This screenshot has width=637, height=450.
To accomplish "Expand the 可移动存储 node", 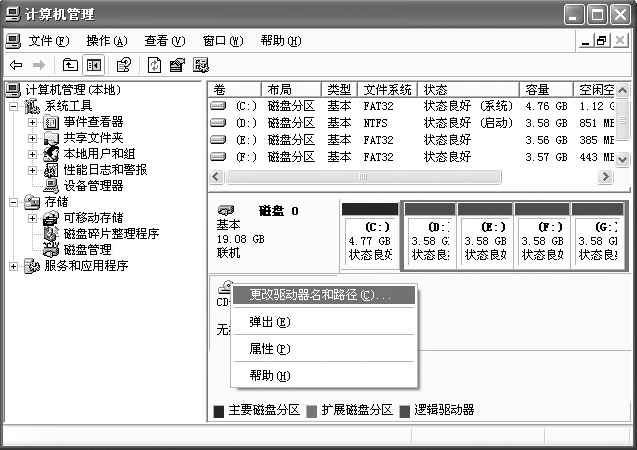I will (32, 218).
